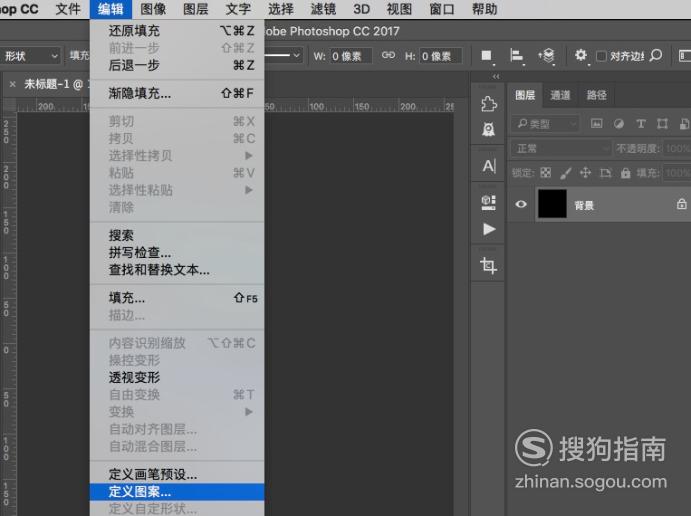Open the 窗口 menu
This screenshot has width=691, height=516.
coord(442,9)
